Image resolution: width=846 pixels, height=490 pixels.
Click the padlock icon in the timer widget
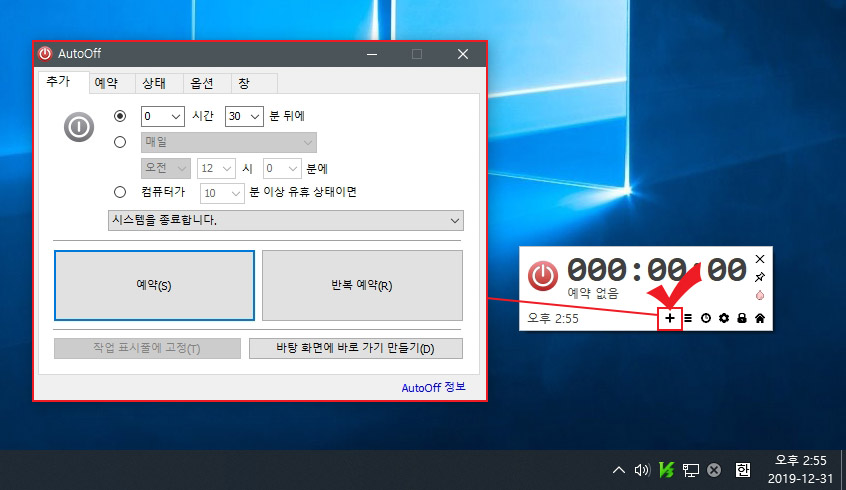click(742, 318)
